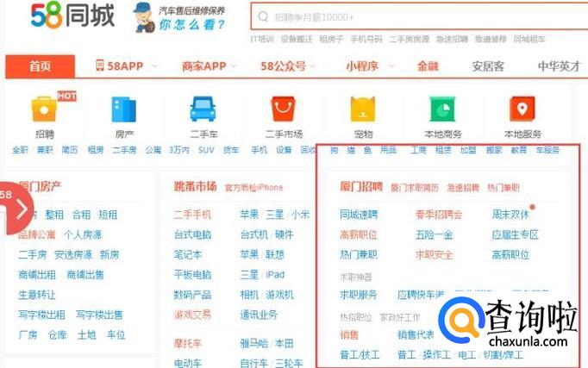Click the search input field
The image size is (588, 368).
pos(419,17)
